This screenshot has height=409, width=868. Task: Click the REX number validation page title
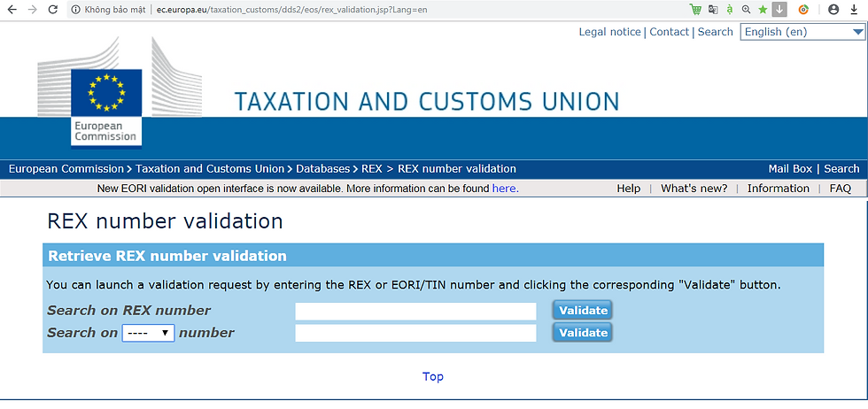pyautogui.click(x=165, y=221)
